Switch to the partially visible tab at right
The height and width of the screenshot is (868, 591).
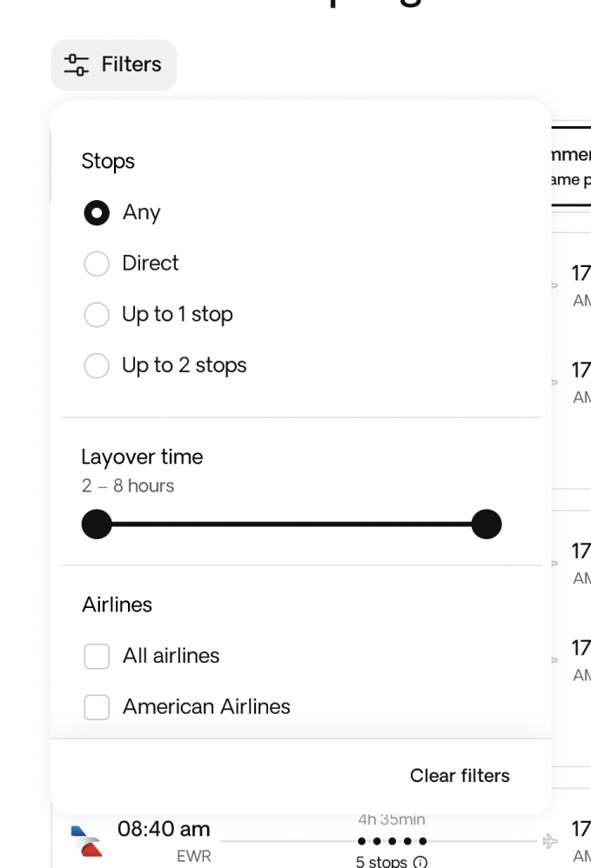[x=570, y=165]
